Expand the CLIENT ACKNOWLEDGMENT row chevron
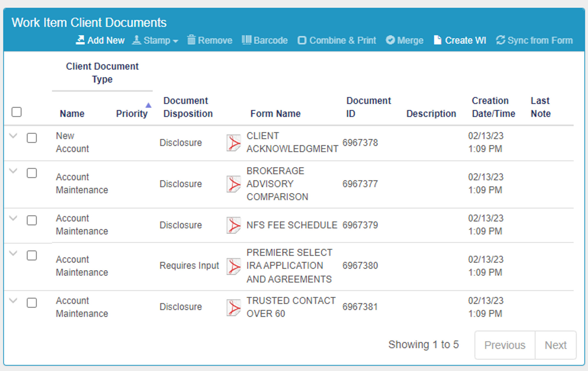The width and height of the screenshot is (588, 371). coord(13,136)
